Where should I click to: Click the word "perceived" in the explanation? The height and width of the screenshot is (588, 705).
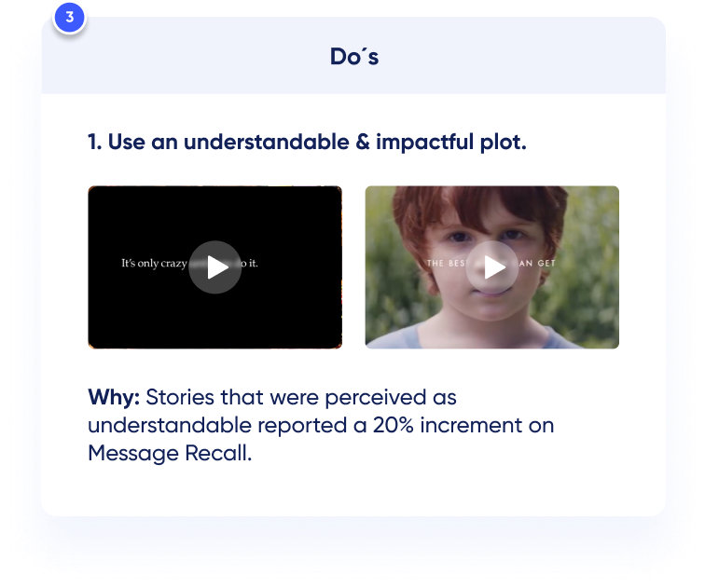click(376, 398)
